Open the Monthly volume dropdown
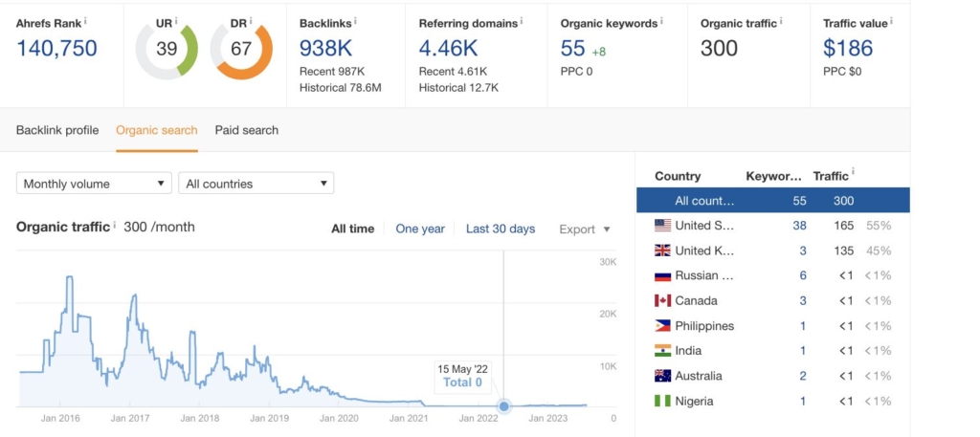Image resolution: width=980 pixels, height=437 pixels. coord(94,184)
